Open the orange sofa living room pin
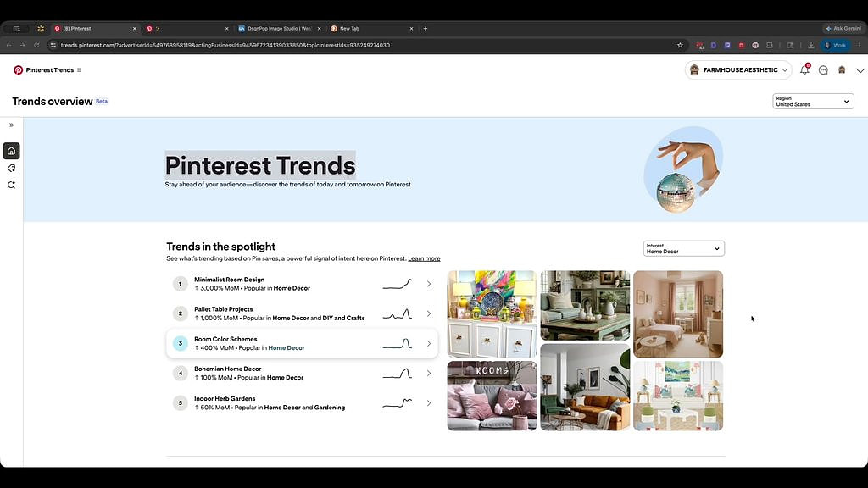Image resolution: width=868 pixels, height=488 pixels. 585,387
